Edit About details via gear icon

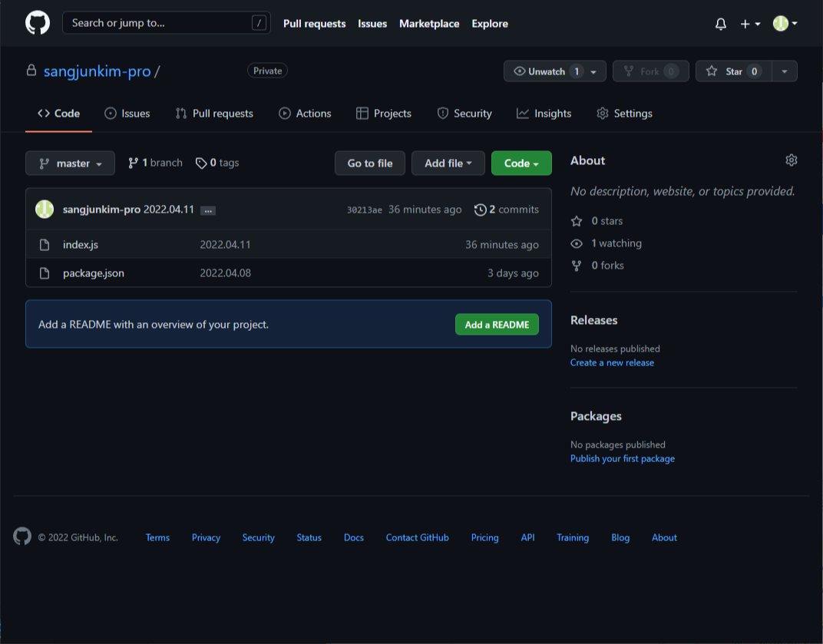coord(791,160)
